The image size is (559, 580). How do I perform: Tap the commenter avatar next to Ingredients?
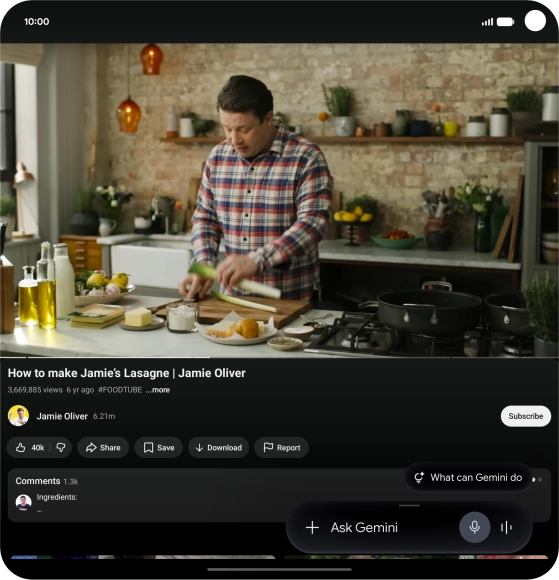tap(23, 502)
